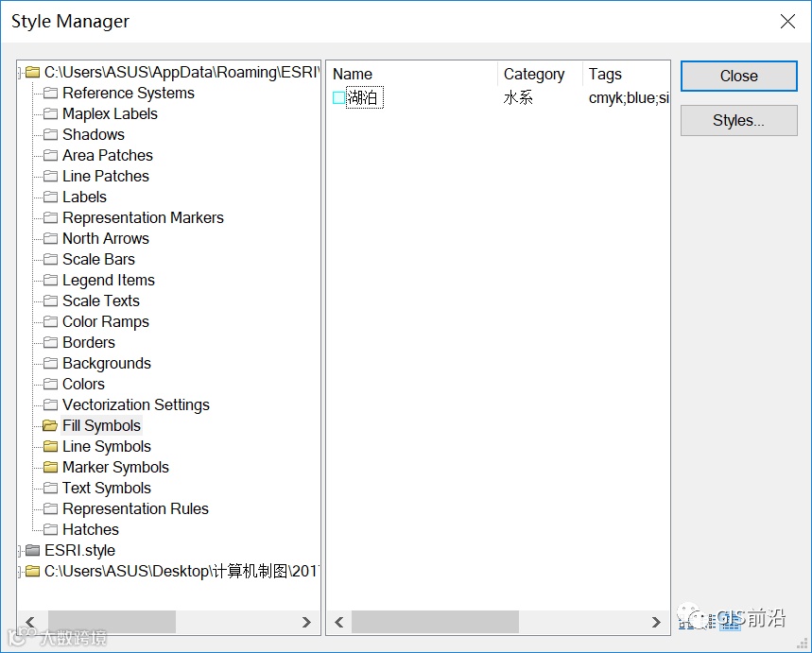Click the cmyk;blue tags cell
This screenshot has width=812, height=653.
tap(629, 97)
